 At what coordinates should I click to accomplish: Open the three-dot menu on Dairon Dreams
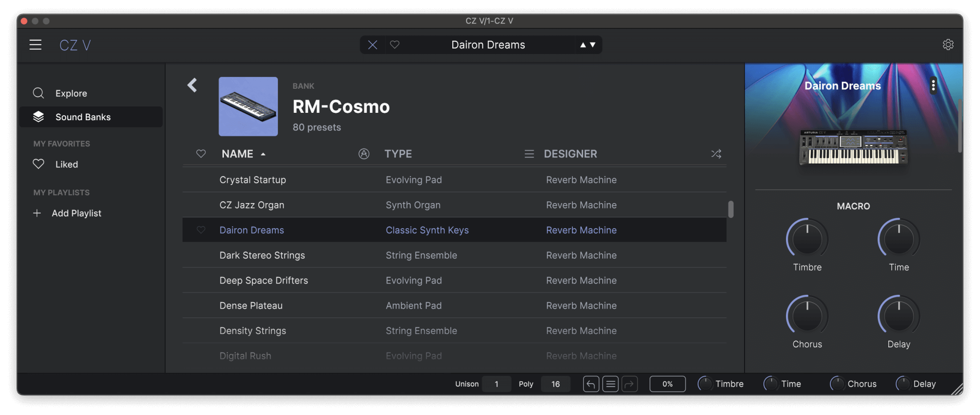[x=933, y=86]
